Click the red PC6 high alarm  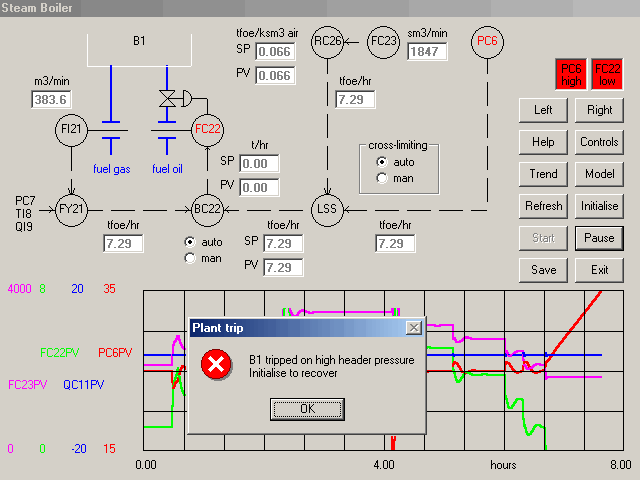(x=571, y=75)
